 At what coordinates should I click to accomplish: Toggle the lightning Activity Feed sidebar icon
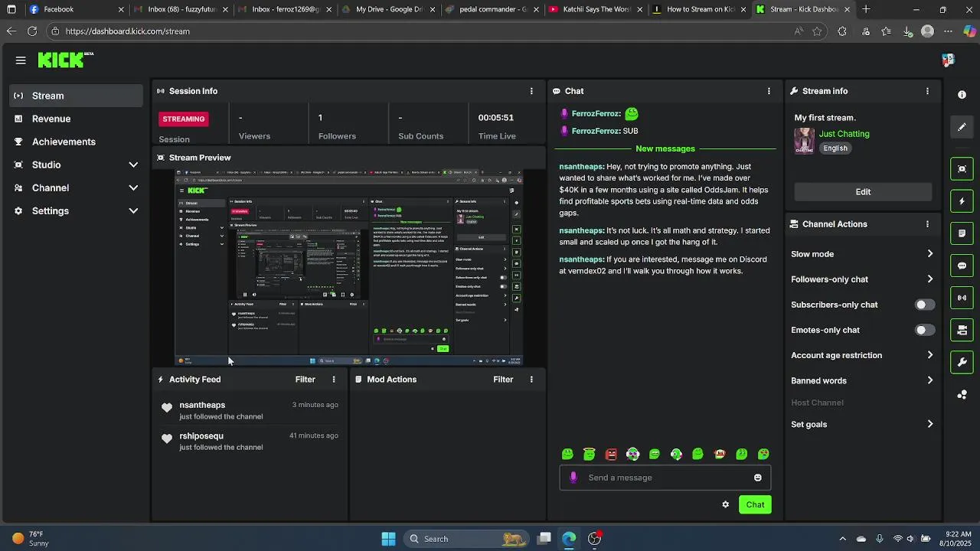(962, 201)
